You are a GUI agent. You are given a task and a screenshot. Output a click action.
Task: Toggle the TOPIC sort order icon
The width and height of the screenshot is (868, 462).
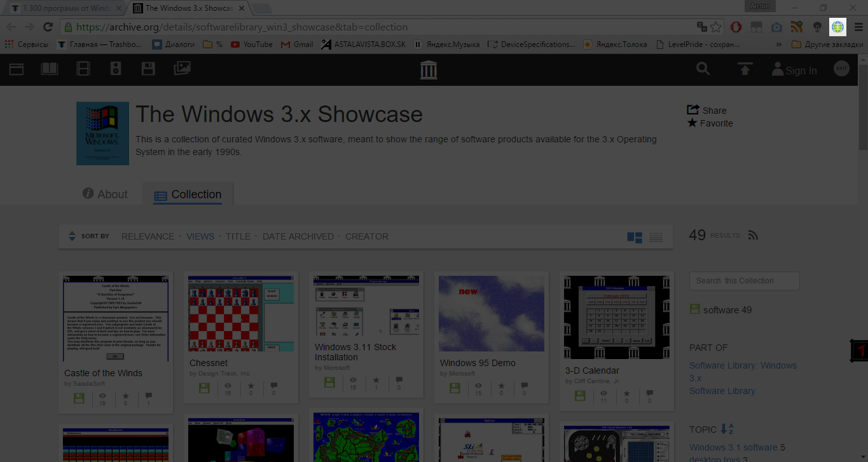pos(727,429)
